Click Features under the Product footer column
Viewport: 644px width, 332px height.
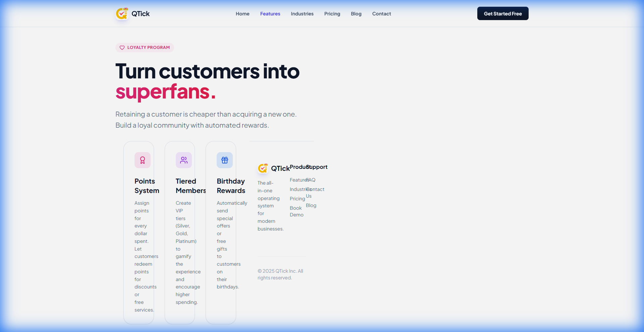point(298,180)
